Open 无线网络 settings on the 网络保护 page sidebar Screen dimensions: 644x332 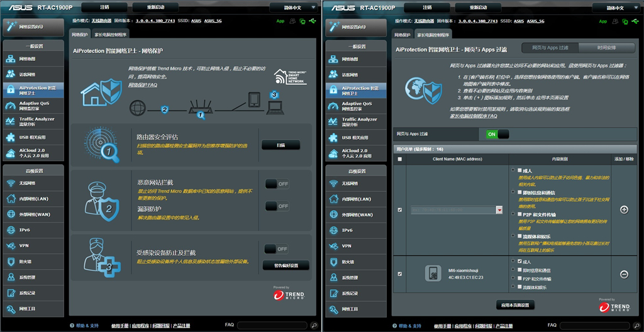click(33, 183)
